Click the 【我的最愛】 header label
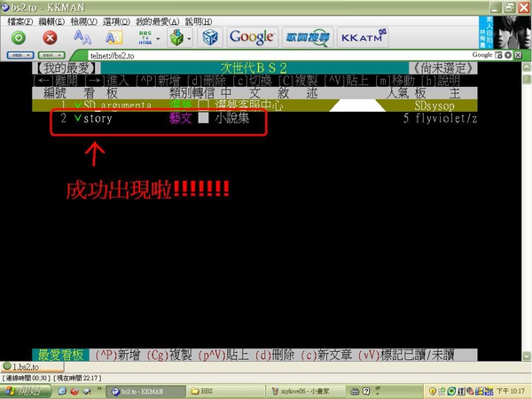 [x=66, y=68]
